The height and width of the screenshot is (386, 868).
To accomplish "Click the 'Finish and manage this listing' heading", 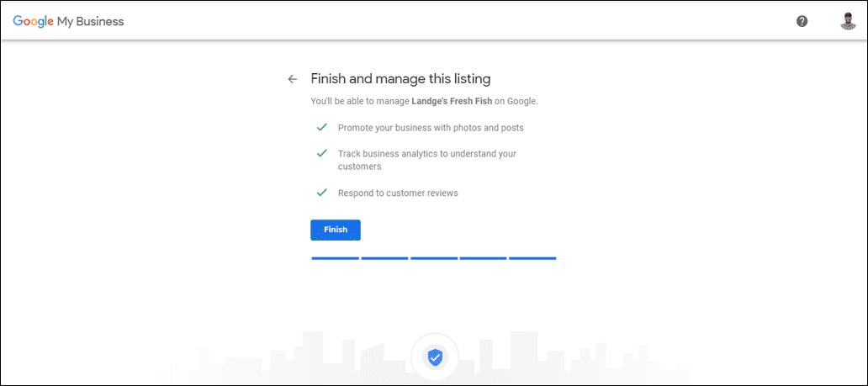I will tap(400, 79).
